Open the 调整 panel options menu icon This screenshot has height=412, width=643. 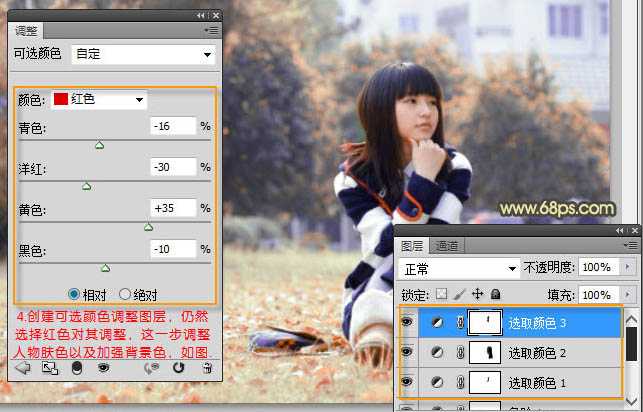pos(212,30)
